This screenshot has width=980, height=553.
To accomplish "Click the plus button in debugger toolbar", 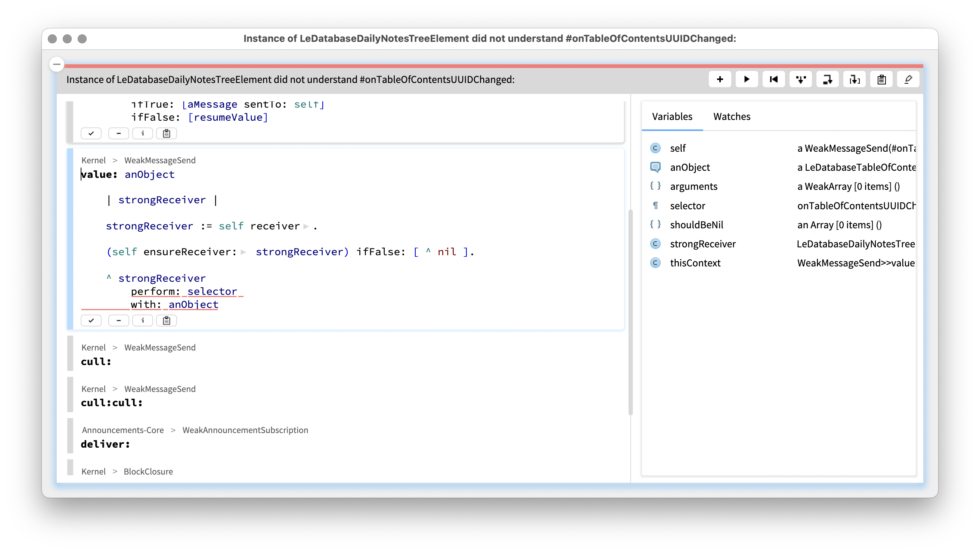I will coord(719,80).
